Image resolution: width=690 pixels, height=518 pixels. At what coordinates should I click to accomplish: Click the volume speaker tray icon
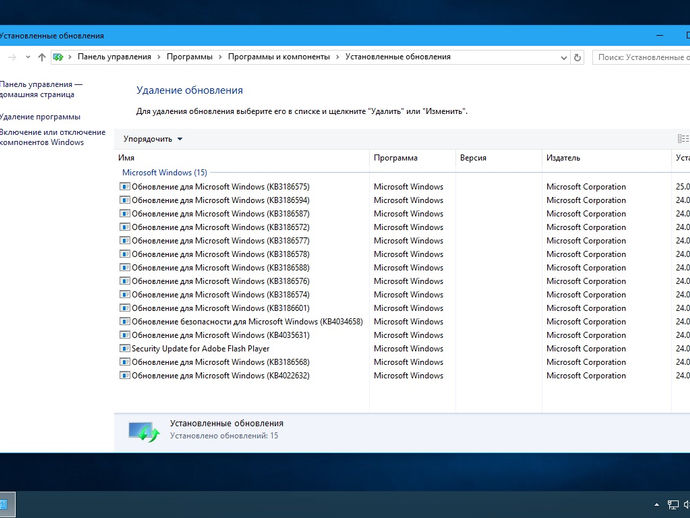[687, 505]
